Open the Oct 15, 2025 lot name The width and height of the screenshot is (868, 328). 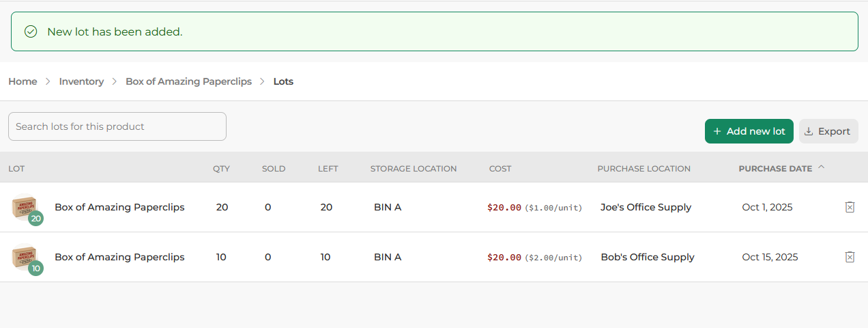coord(119,257)
